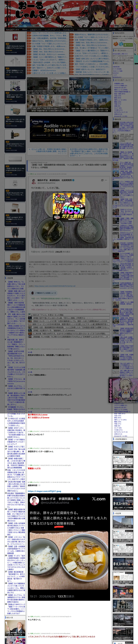The height and width of the screenshot is (644, 138).
Task: Click the icon beside 今読まれている注目ニュース heading
Action: [x=33, y=293]
